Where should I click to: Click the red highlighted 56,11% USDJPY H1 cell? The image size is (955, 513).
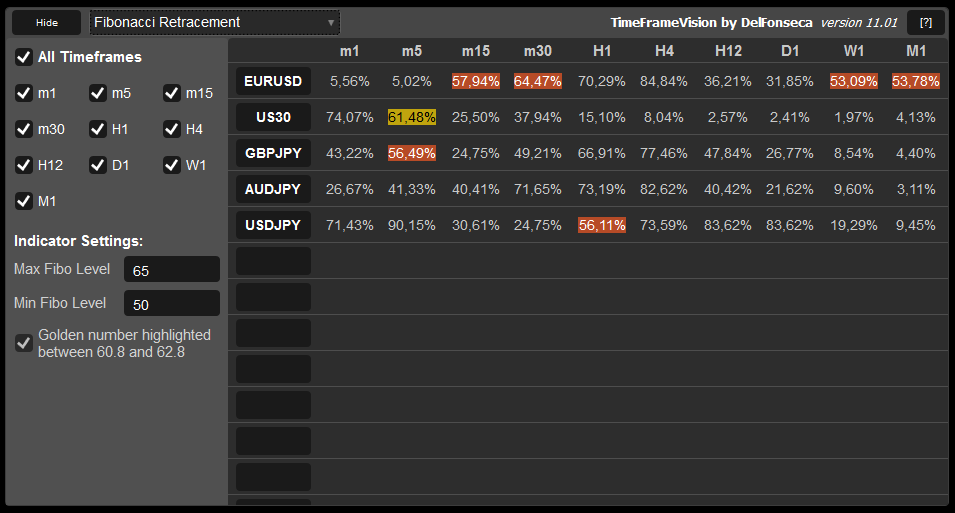click(x=602, y=225)
